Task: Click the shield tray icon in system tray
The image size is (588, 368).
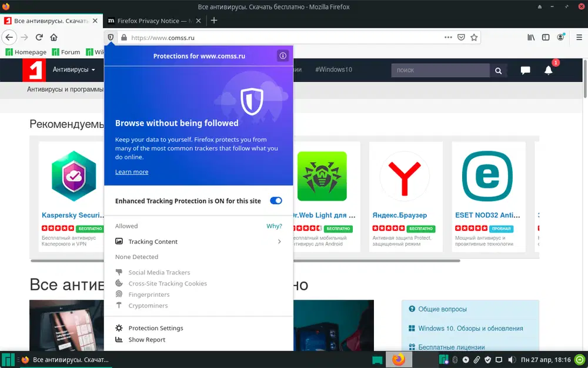Action: (487, 360)
